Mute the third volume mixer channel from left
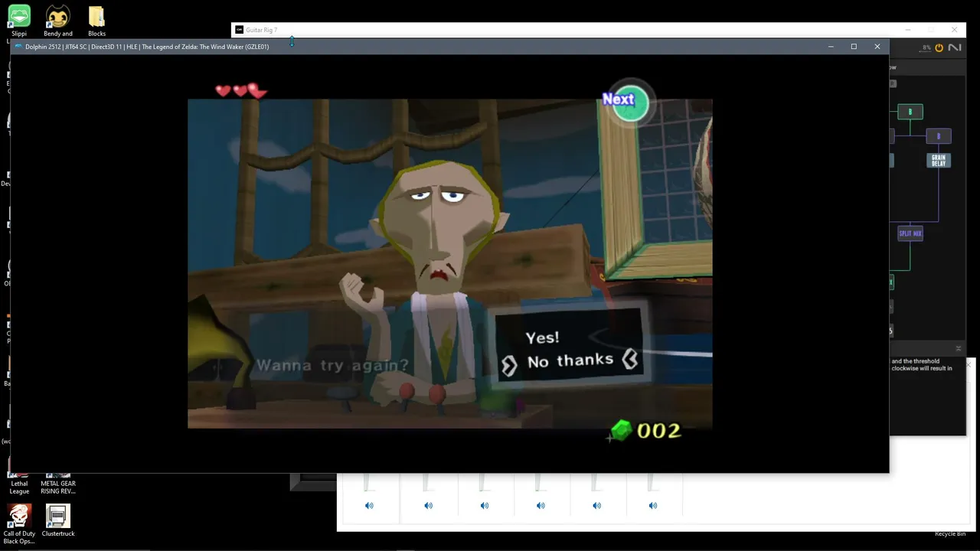Screen dimensions: 980x551 (484, 505)
